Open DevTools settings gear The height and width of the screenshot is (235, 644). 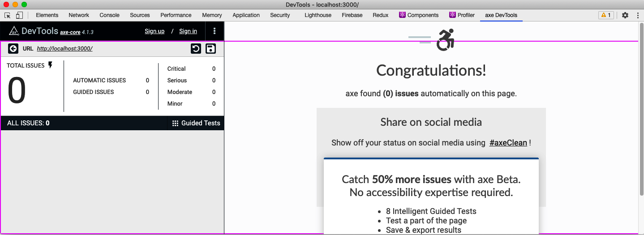(625, 15)
